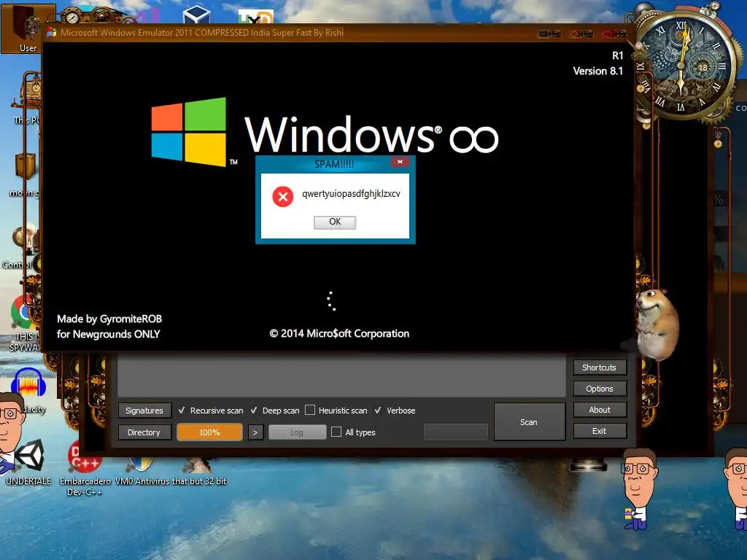Click the disabled Log button
This screenshot has height=560, width=747.
[298, 432]
